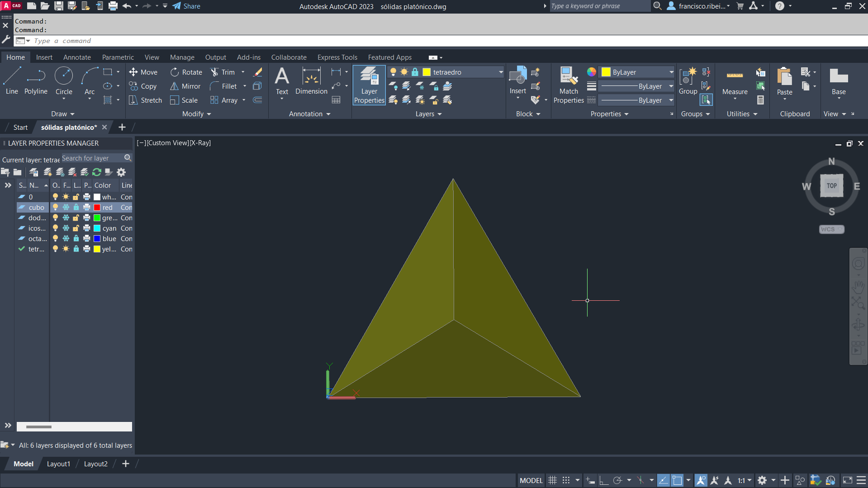The width and height of the screenshot is (868, 488).
Task: Toggle freeze state of octa layer
Action: click(x=66, y=238)
